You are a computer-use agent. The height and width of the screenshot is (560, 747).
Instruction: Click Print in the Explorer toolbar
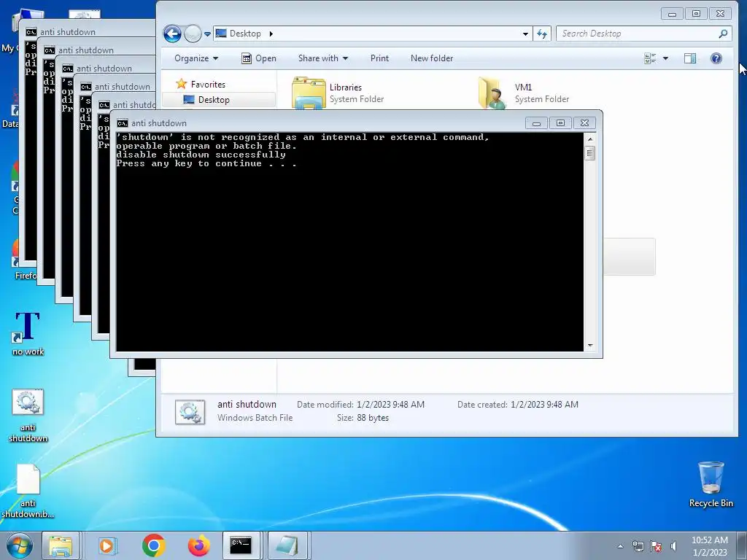[x=379, y=58]
